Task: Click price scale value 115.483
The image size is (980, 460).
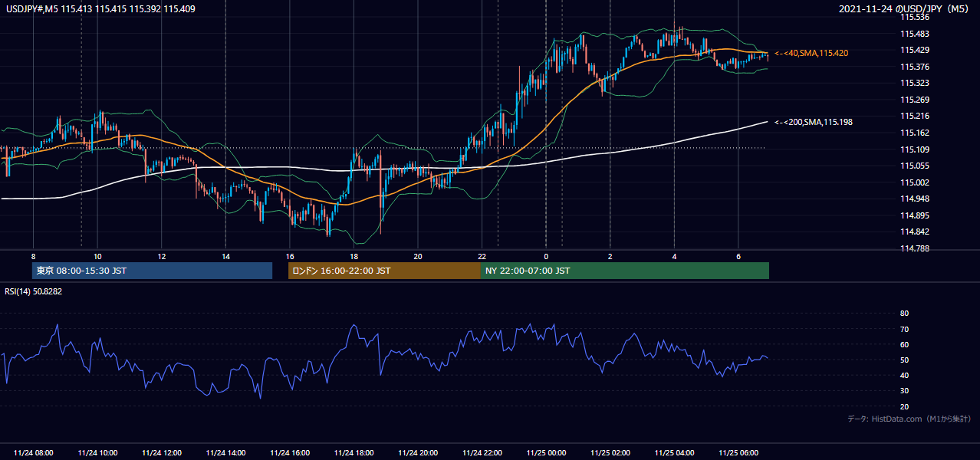Action: 914,34
